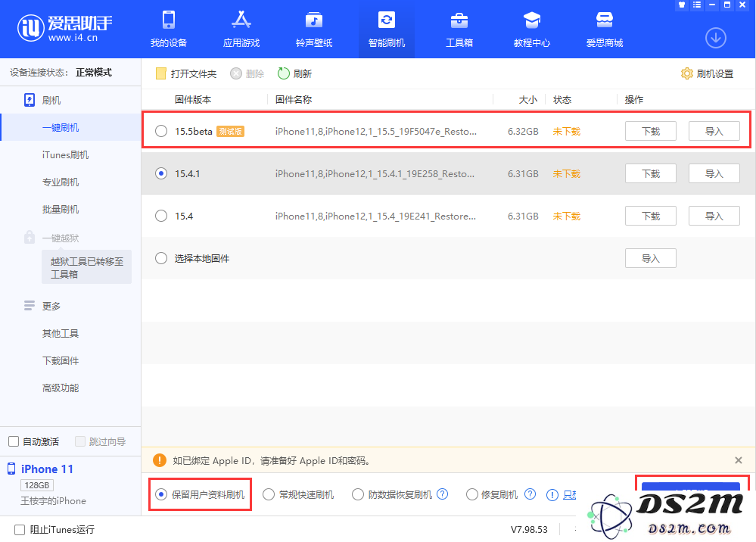Screen dimensions: 756x542
Task: Switch to the 智能刷机 tab
Action: tap(386, 29)
